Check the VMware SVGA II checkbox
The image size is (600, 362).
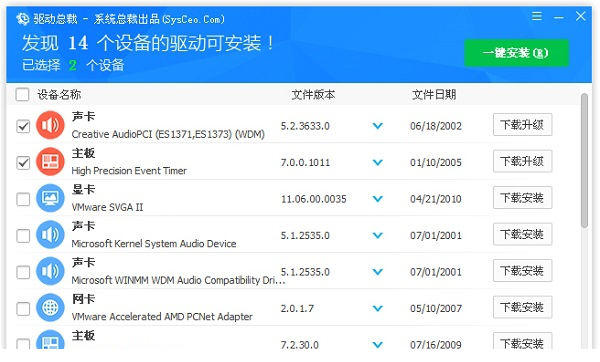coord(23,199)
